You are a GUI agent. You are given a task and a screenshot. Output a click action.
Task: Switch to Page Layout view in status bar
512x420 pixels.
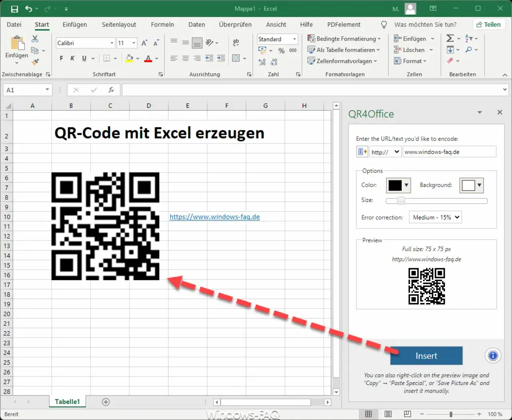pyautogui.click(x=388, y=414)
